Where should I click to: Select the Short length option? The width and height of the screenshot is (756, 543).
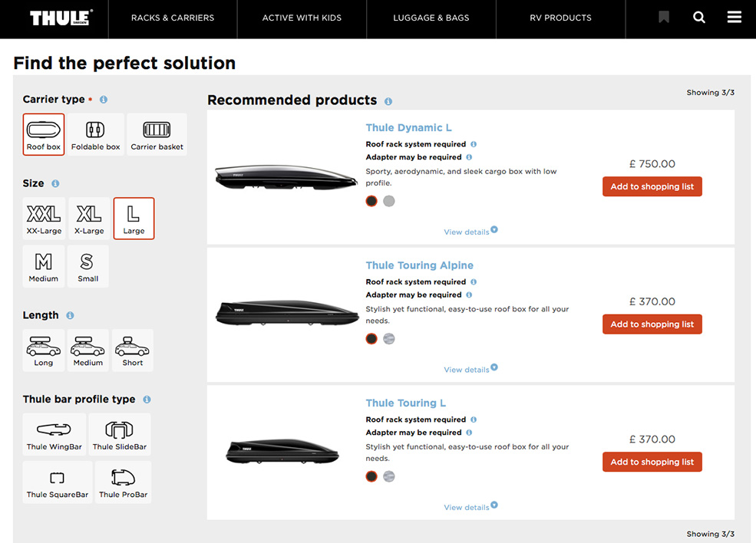tap(133, 350)
